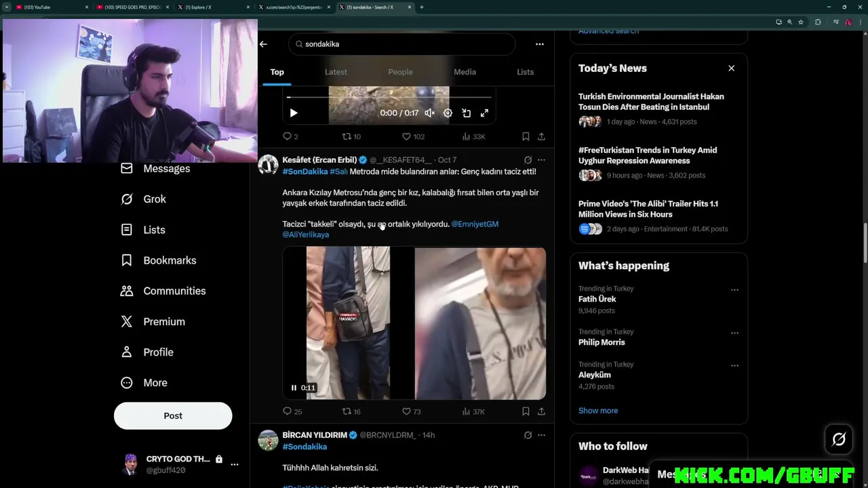Viewport: 868px width, 488px height.
Task: Open 0:17 video settings gear
Action: [x=448, y=113]
